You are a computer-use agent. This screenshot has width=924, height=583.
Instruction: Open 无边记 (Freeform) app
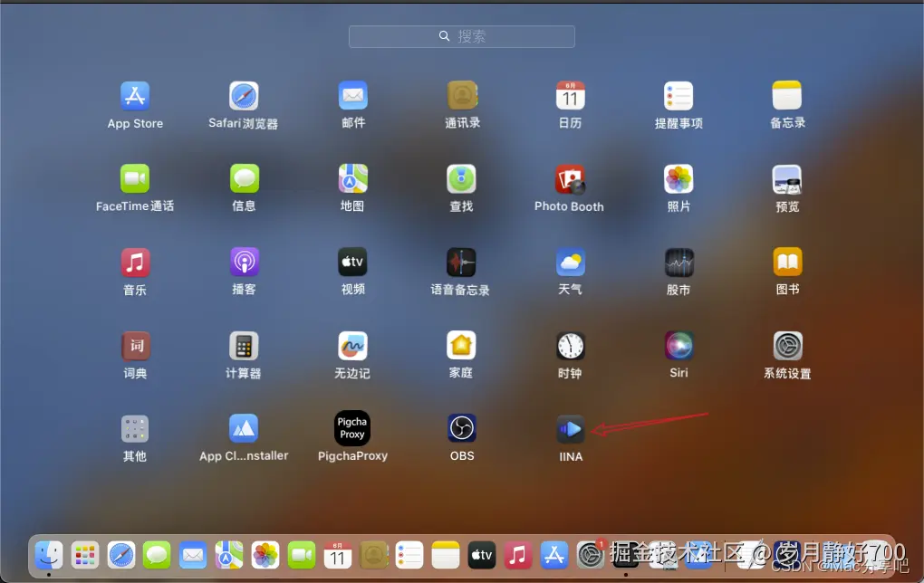click(x=352, y=346)
